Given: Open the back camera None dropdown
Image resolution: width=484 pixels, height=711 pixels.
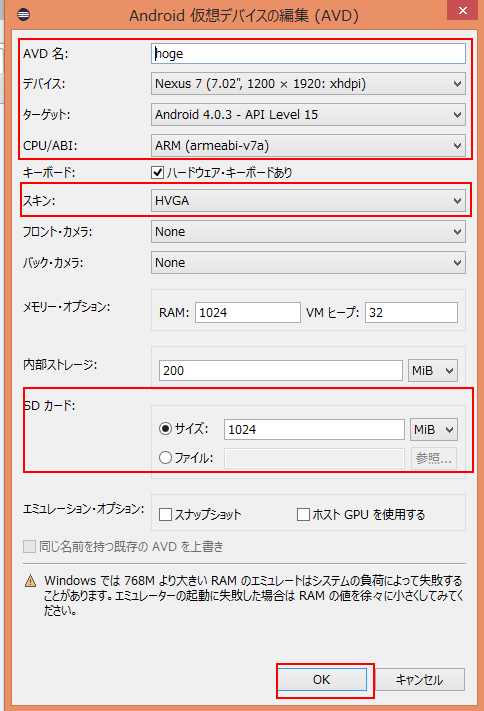Looking at the screenshot, I should coord(308,263).
